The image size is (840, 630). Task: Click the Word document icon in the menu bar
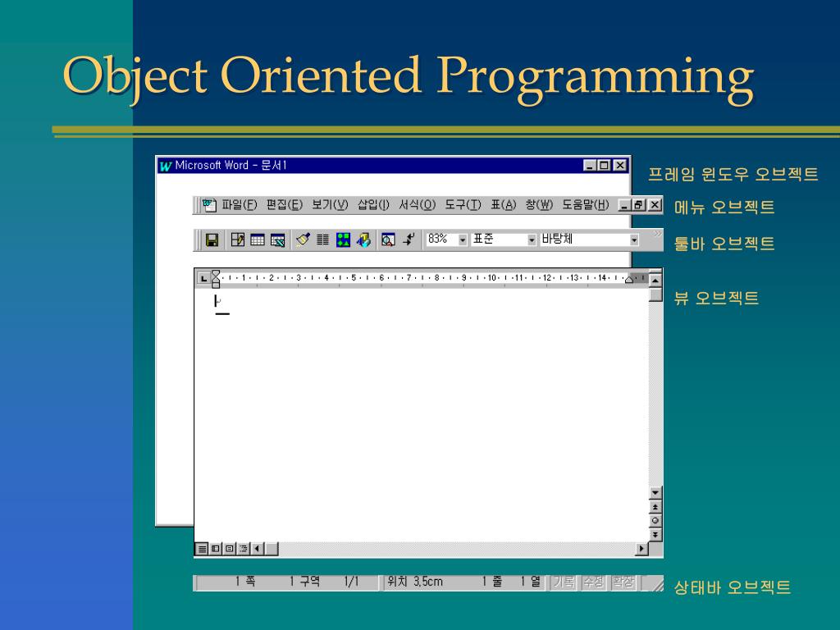pos(209,205)
